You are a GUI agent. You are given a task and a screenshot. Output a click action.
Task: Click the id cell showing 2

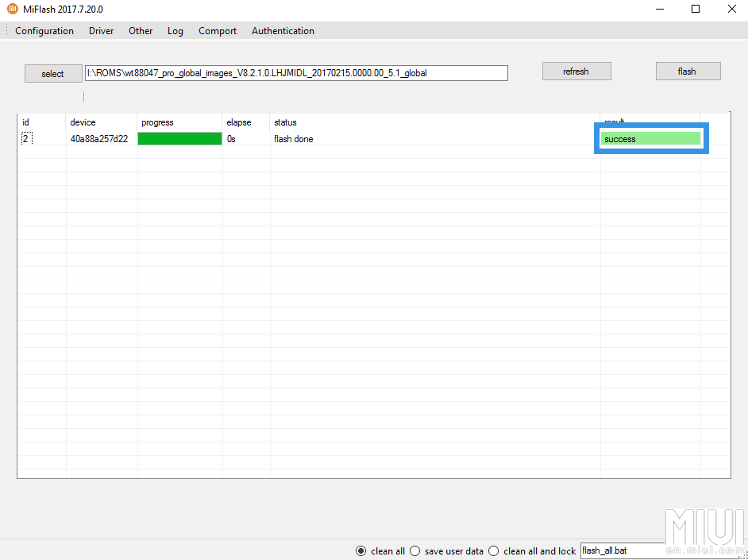point(27,139)
